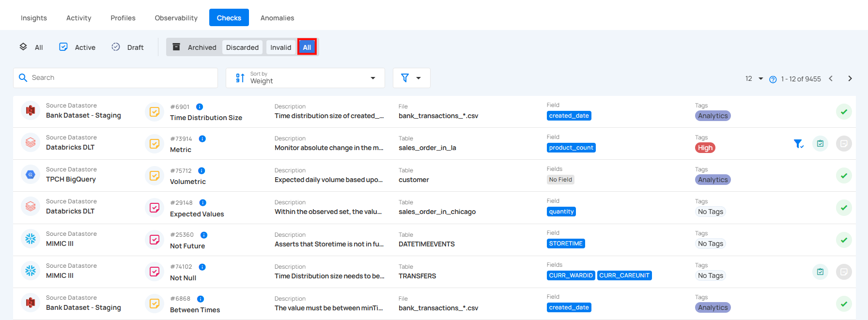Show all checks with the layers icon
This screenshot has height=320, width=868.
pos(31,47)
